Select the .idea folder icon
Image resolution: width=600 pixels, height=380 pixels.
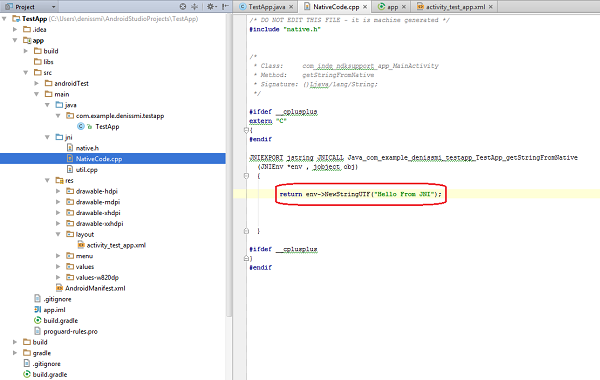click(27, 29)
